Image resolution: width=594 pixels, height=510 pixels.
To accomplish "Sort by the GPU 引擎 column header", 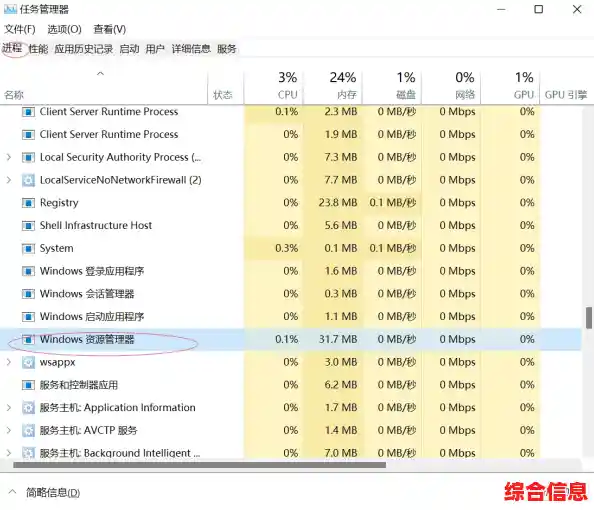I will [x=566, y=87].
